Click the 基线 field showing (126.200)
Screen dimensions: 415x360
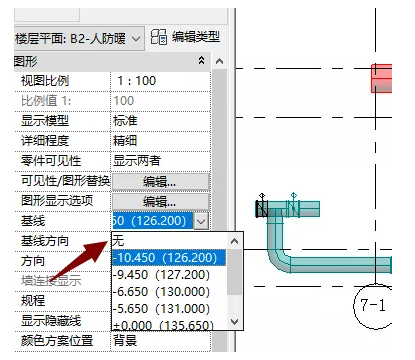coord(153,221)
